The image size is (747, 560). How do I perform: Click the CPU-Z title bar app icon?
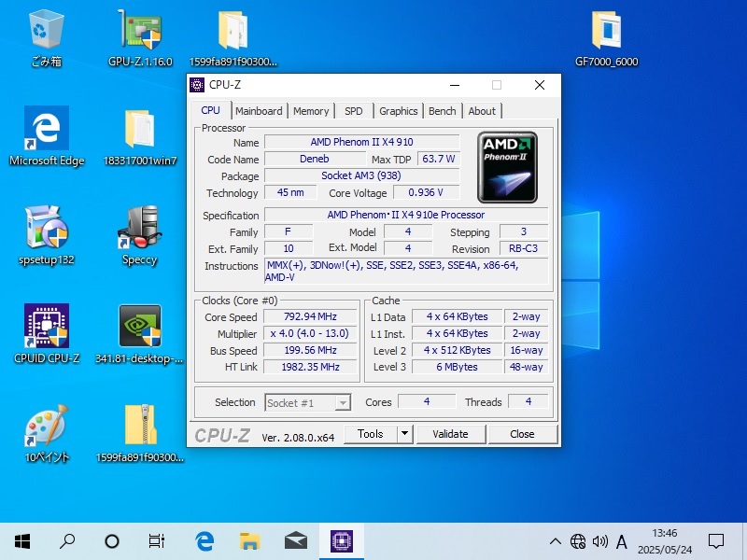(197, 85)
